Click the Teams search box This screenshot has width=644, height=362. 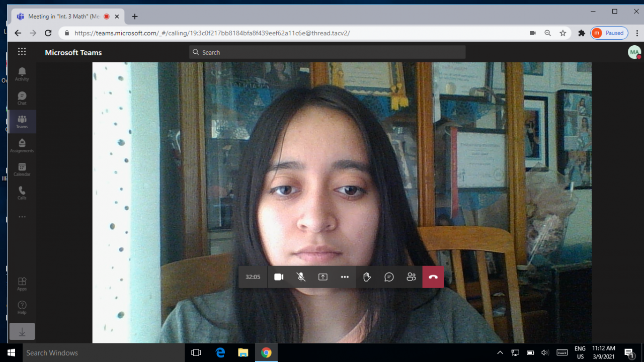[328, 52]
